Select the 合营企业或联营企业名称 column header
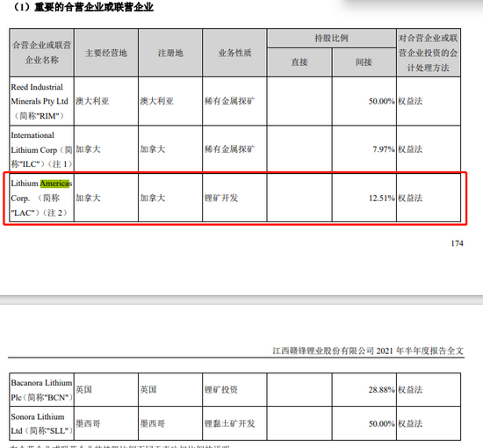The image size is (483, 448). (x=42, y=53)
